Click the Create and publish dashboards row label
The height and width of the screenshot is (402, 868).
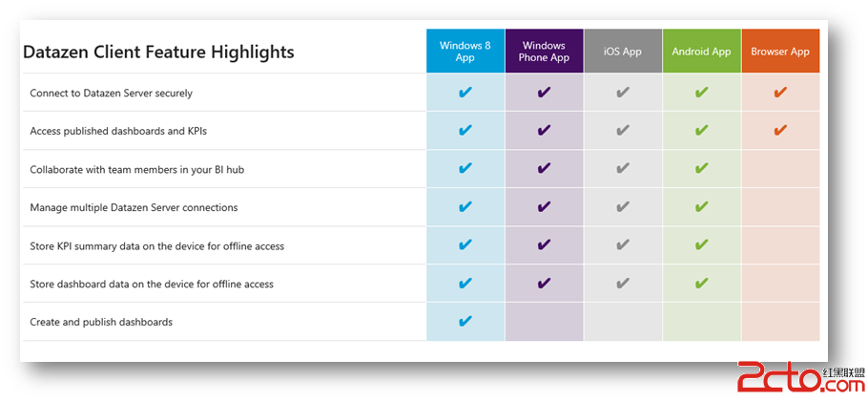[101, 322]
